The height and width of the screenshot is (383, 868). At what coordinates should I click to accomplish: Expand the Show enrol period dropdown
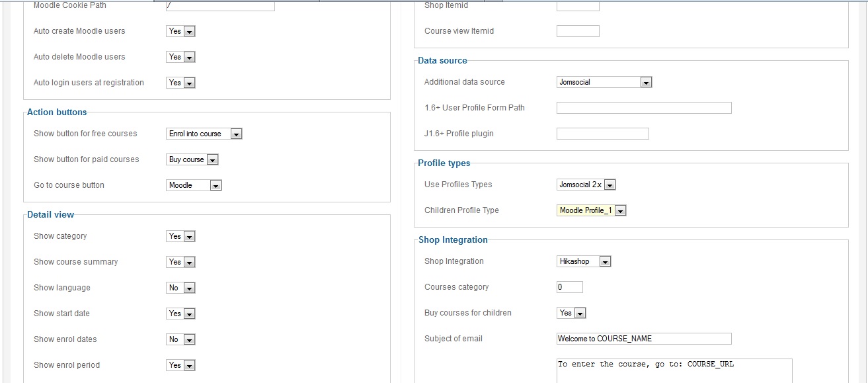coord(180,365)
